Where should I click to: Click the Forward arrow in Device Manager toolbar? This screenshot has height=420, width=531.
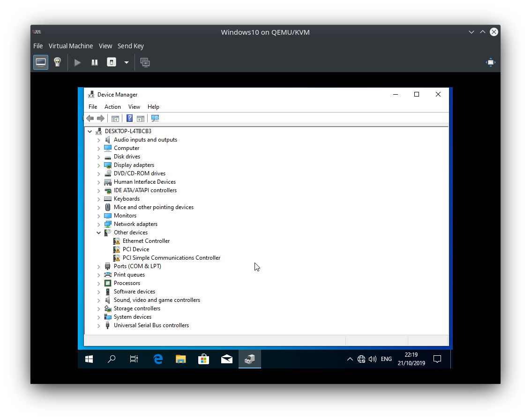point(101,118)
